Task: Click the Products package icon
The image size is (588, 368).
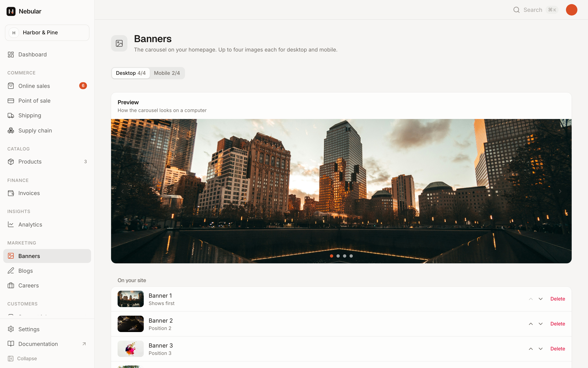Action: tap(11, 162)
